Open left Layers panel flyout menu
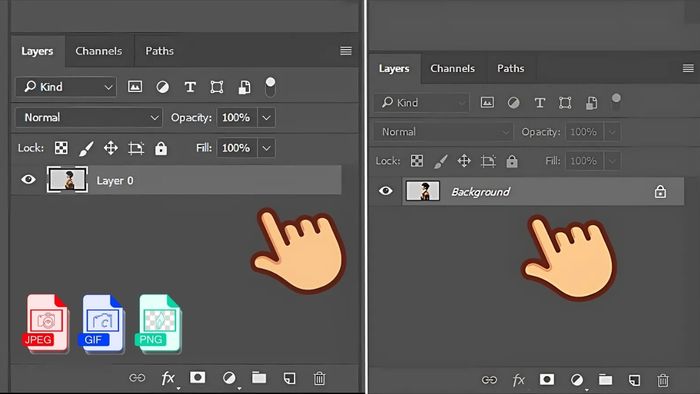The width and height of the screenshot is (700, 394). [346, 51]
